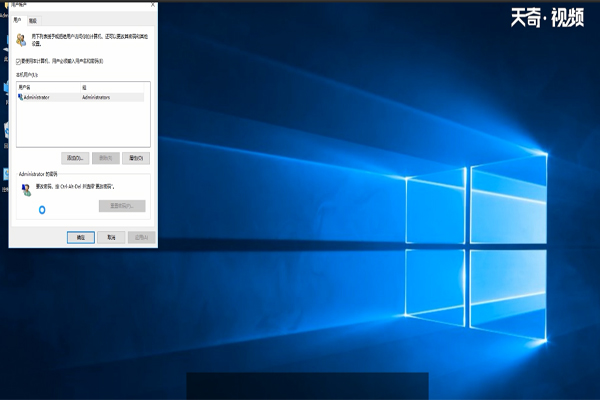Click the Administrator password user icon

(x=26, y=189)
